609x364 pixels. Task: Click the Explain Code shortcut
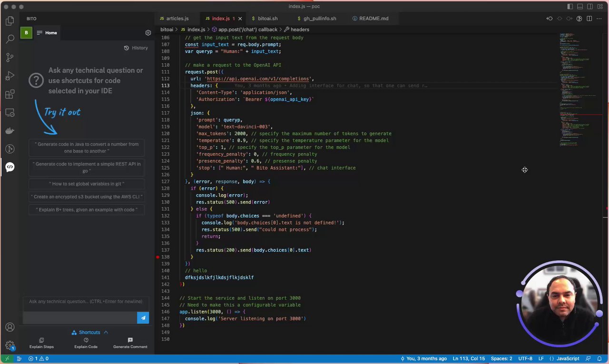[x=86, y=343]
